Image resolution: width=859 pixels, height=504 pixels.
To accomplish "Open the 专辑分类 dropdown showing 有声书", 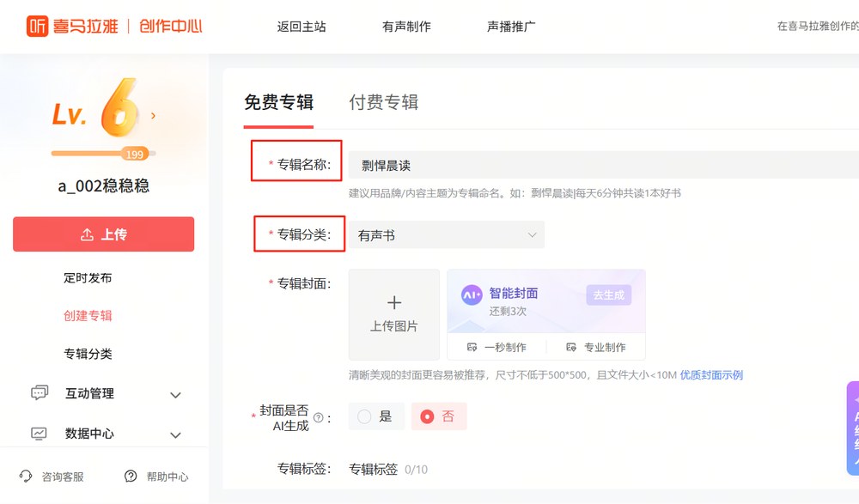I will 447,235.
